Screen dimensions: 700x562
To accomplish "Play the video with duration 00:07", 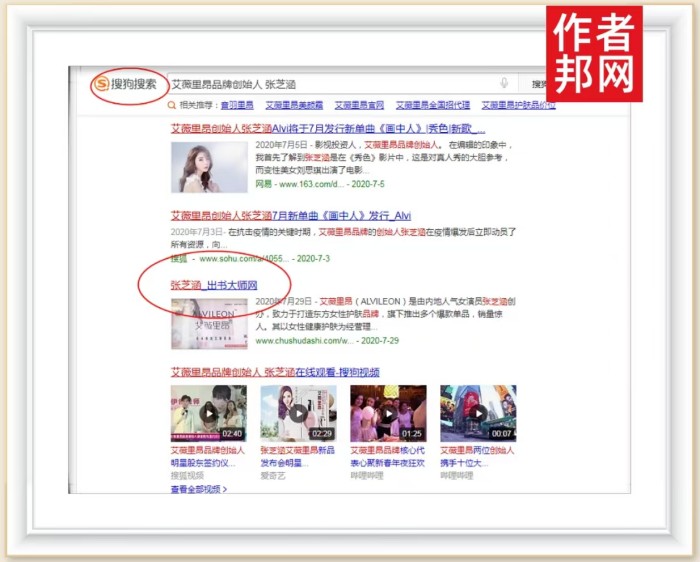I will (478, 413).
